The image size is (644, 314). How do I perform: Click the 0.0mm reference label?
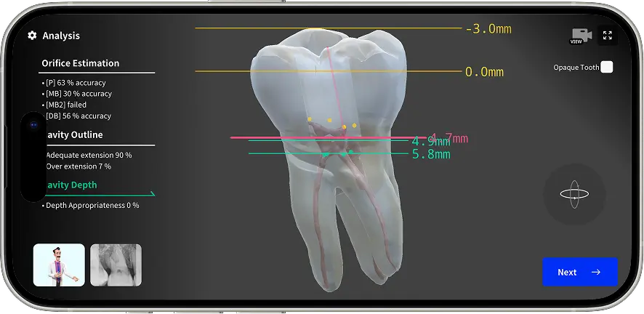click(484, 72)
